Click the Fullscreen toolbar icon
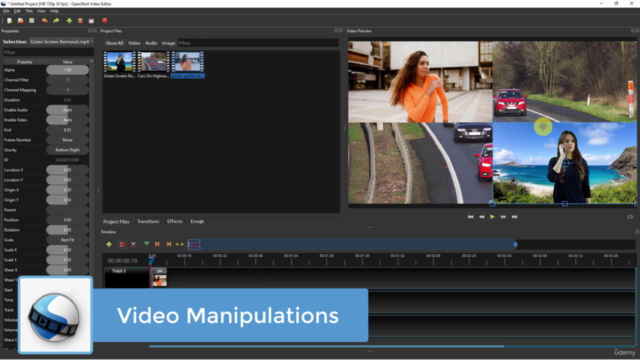This screenshot has height=360, width=640. tap(91, 20)
